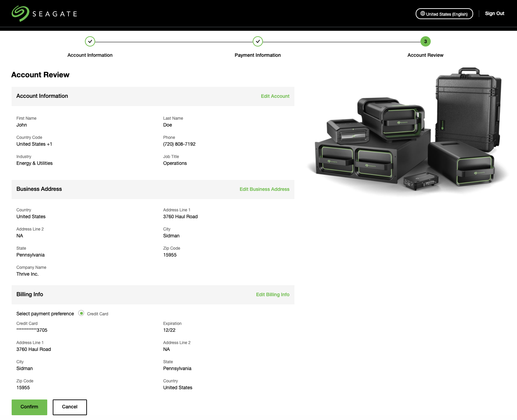Click the first name value John

22,125
